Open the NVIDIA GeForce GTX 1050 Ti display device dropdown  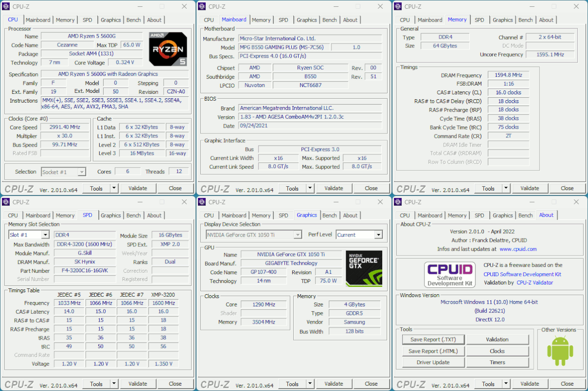pos(297,235)
